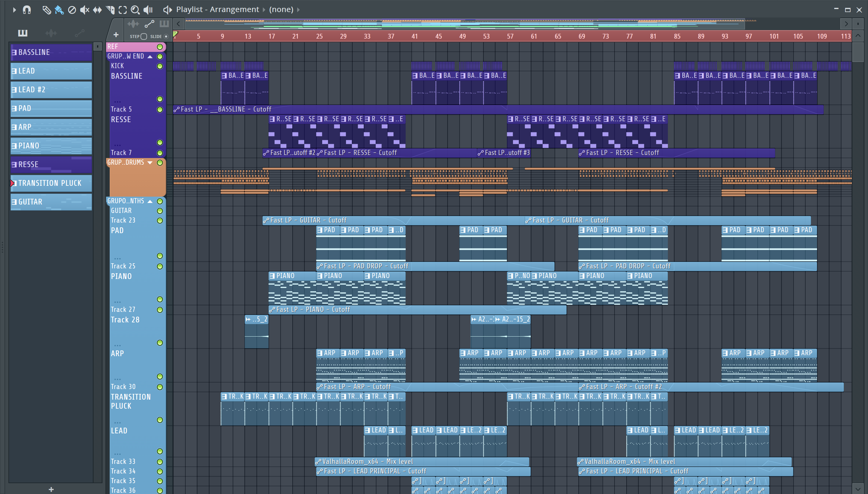
Task: Show automation clips icon in picker
Action: [79, 33]
